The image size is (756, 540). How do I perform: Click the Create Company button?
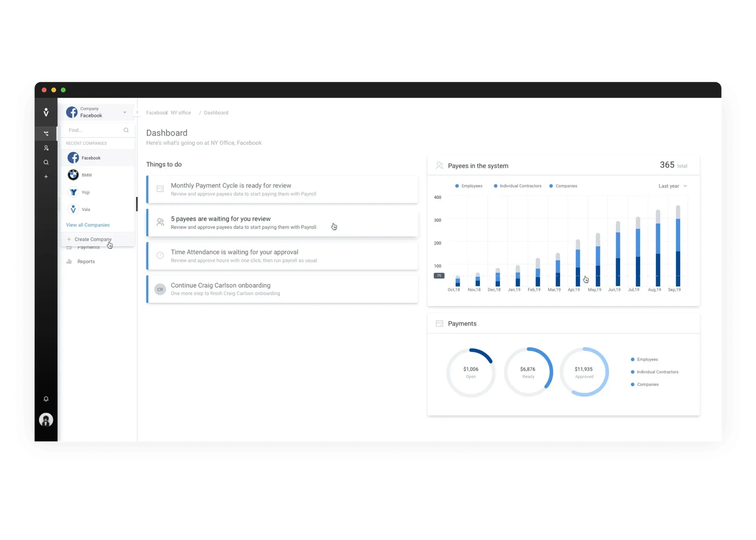tap(93, 239)
